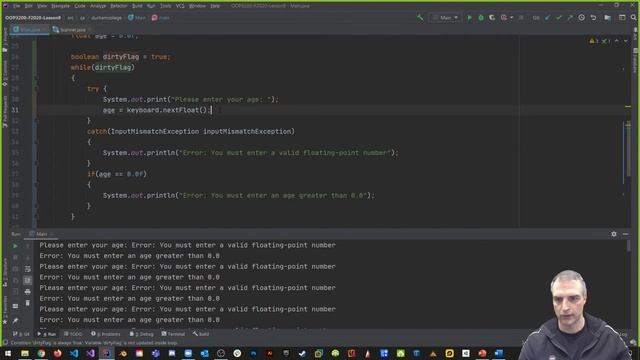Open the View menu

tap(42, 6)
